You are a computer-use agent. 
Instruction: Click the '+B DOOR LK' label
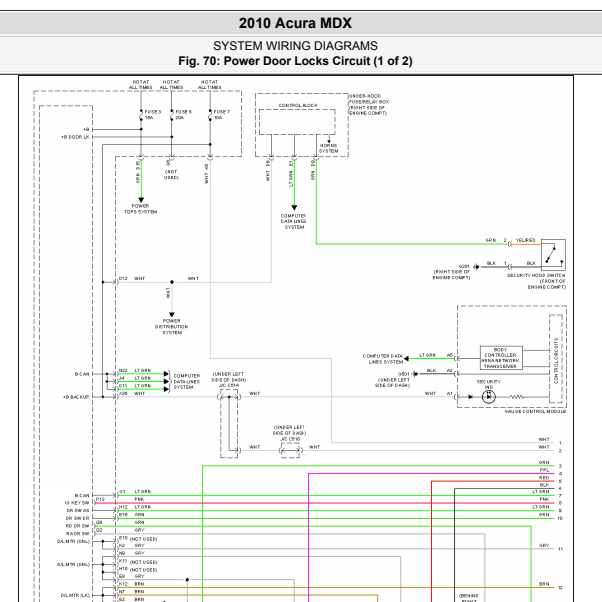click(x=75, y=137)
